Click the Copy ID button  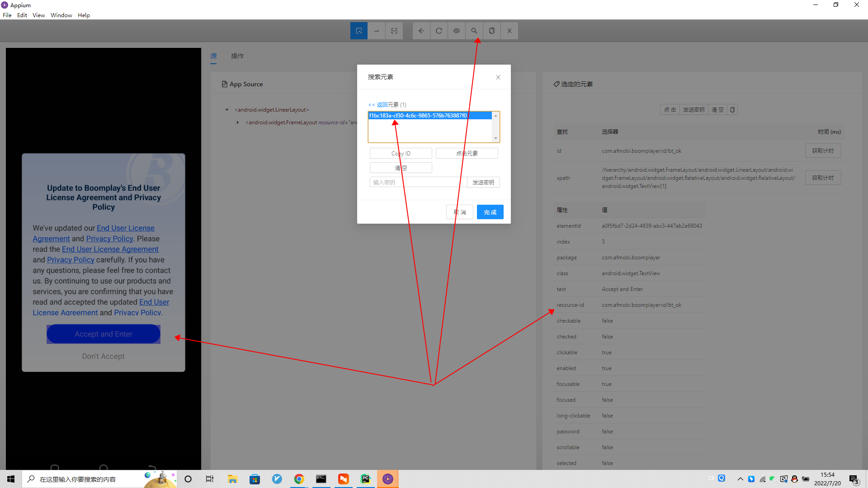click(x=401, y=154)
